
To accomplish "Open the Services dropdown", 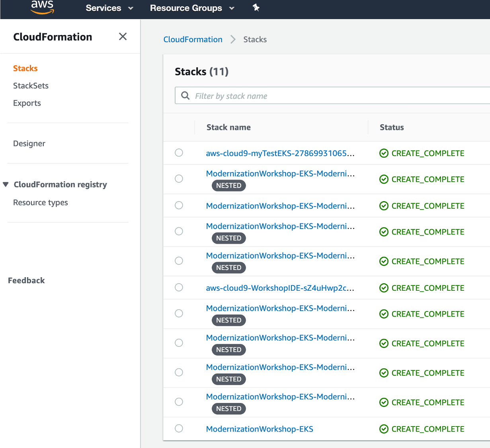I will 109,8.
